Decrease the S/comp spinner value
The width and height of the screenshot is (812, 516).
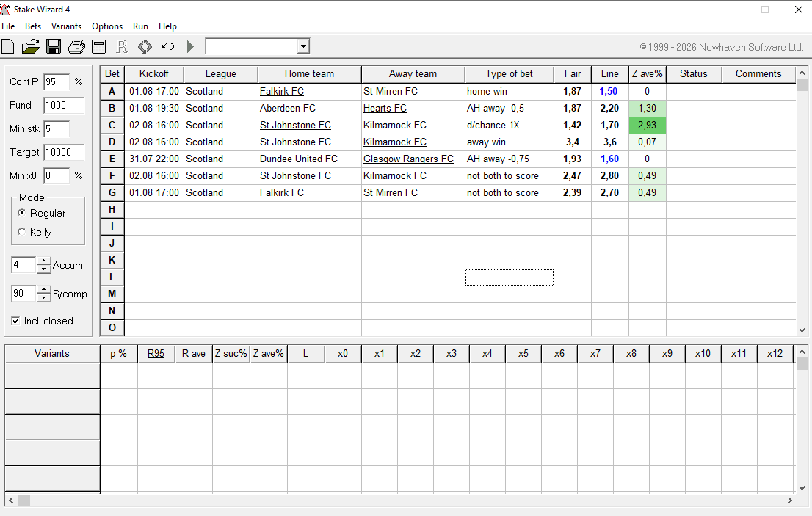click(44, 297)
